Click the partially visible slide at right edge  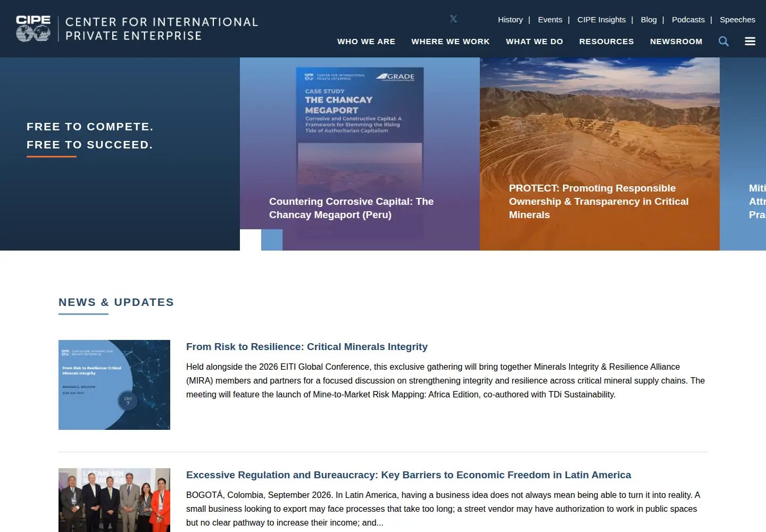click(743, 154)
